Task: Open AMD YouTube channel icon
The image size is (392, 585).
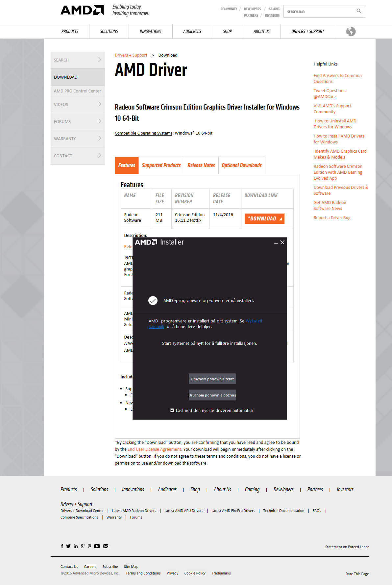Action: click(97, 546)
